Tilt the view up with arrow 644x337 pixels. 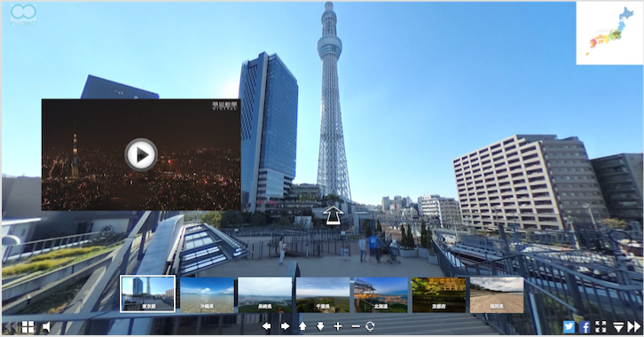[x=302, y=326]
